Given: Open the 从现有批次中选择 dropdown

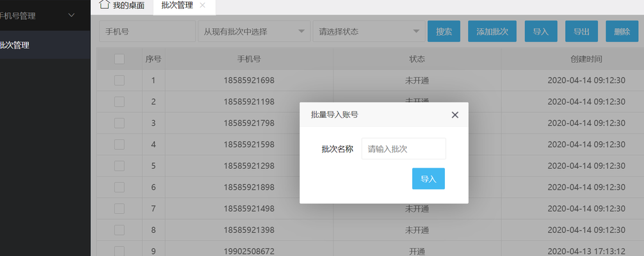Looking at the screenshot, I should tap(254, 31).
